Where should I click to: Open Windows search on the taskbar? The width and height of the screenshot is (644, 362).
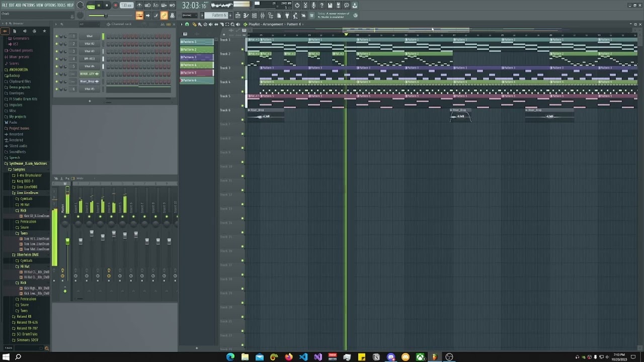click(18, 357)
